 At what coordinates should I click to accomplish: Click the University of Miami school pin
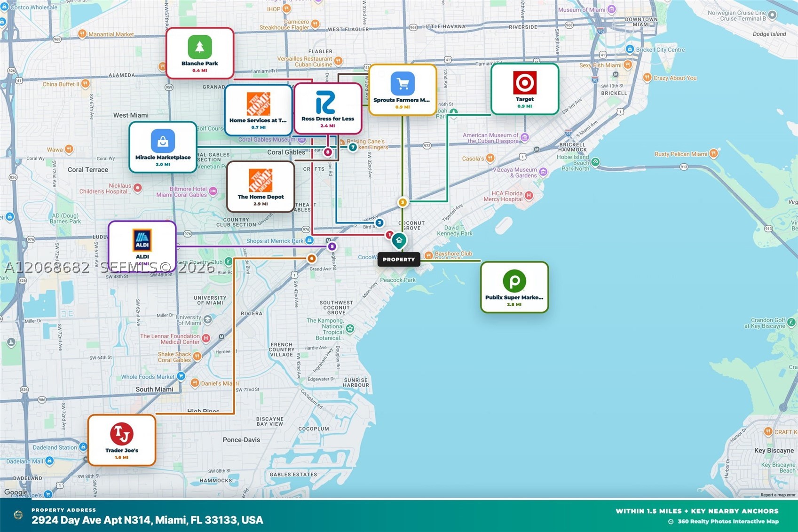207,320
